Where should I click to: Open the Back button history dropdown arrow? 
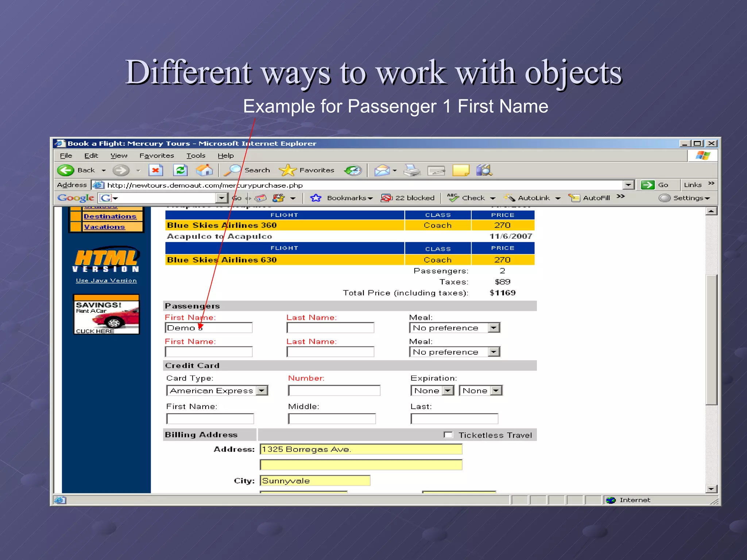(104, 170)
